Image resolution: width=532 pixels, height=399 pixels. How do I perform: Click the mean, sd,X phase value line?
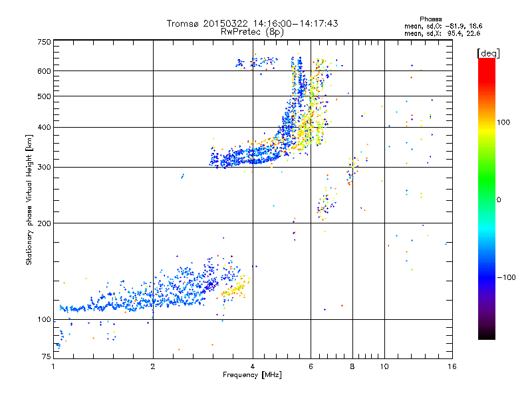click(x=442, y=33)
